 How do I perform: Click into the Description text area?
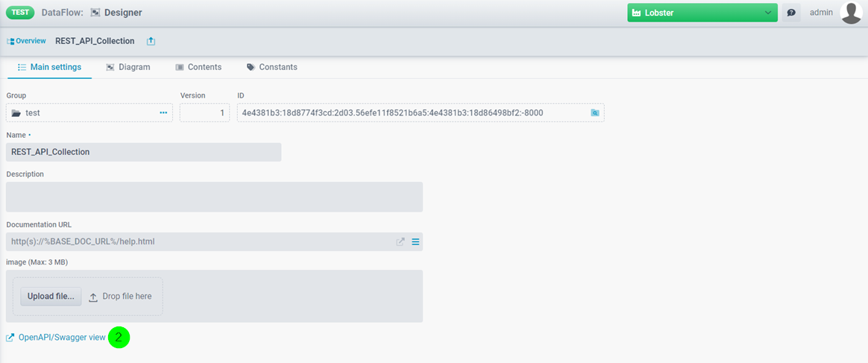[x=214, y=197]
